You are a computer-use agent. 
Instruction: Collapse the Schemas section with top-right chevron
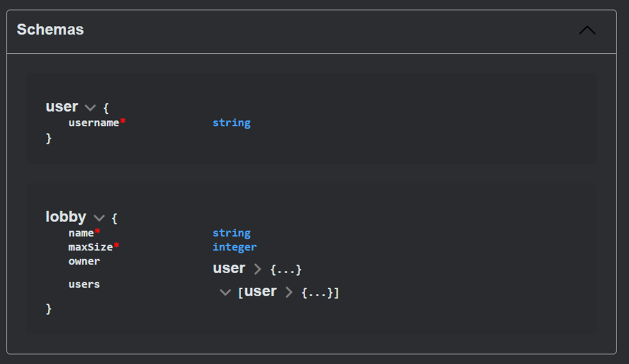(x=587, y=30)
